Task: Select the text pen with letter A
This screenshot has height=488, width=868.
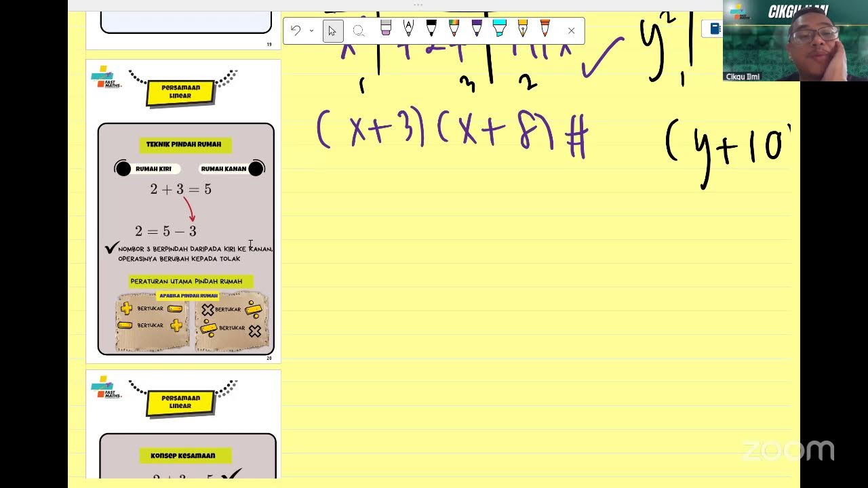Action: pyautogui.click(x=408, y=28)
